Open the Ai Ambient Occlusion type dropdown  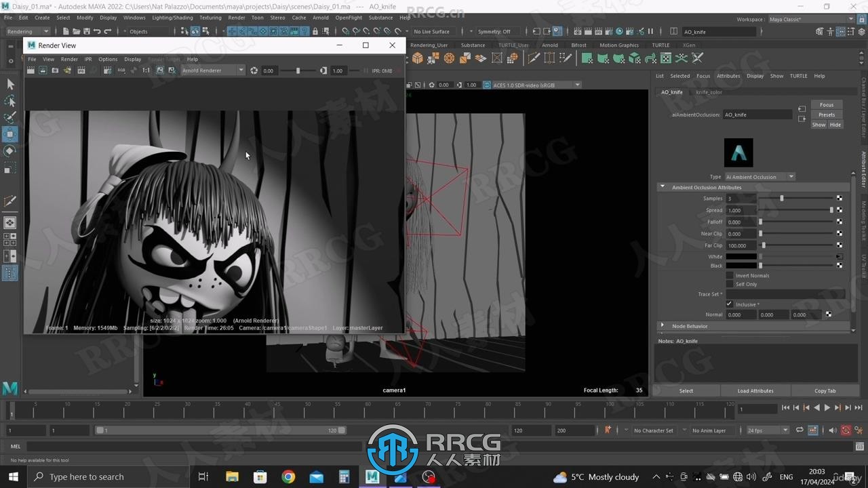click(x=759, y=177)
